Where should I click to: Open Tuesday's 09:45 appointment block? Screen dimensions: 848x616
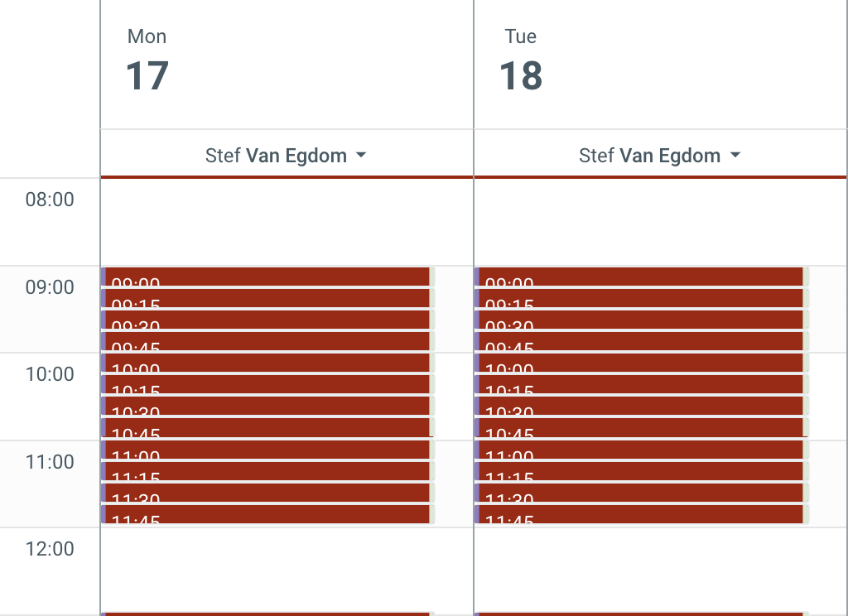[640, 341]
